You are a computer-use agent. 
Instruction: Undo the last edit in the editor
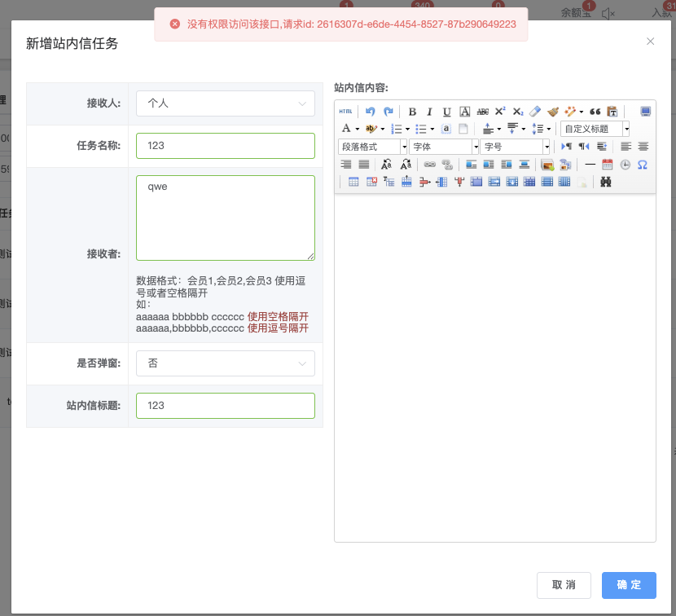[371, 112]
